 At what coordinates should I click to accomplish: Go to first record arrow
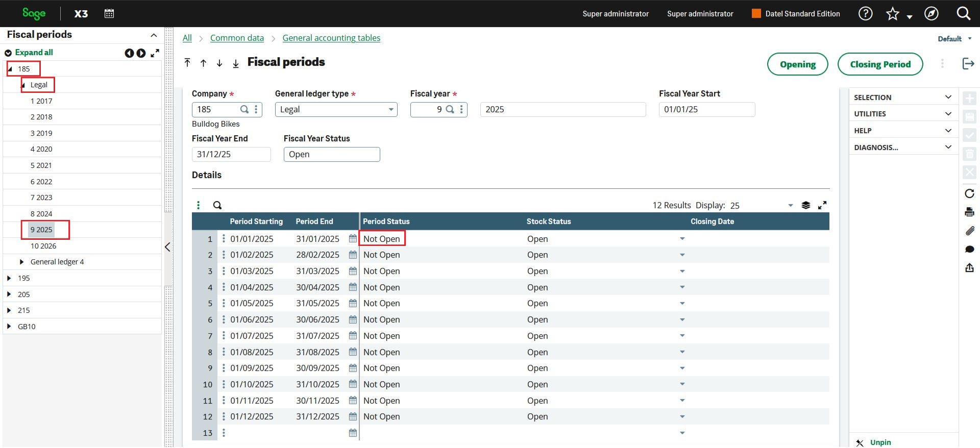coord(187,63)
